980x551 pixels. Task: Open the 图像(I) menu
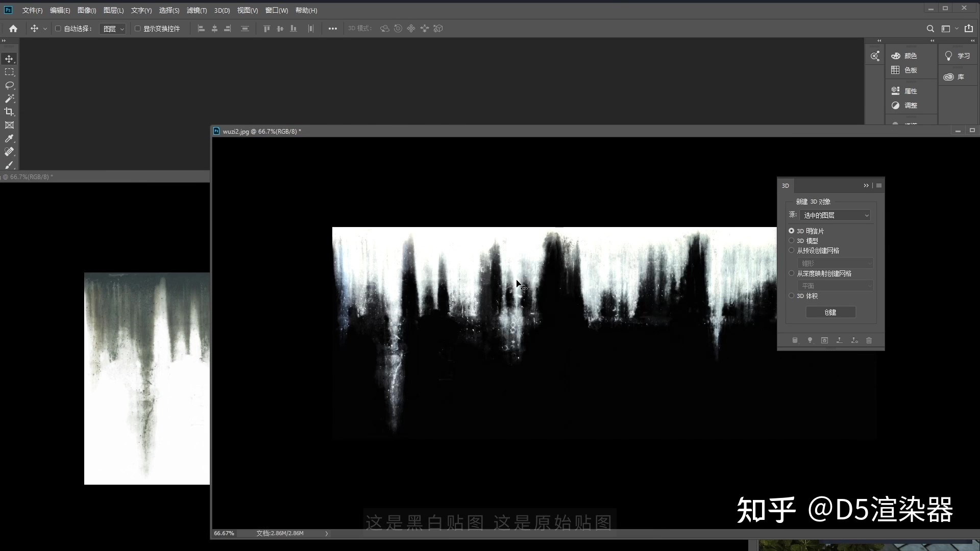[x=87, y=10]
